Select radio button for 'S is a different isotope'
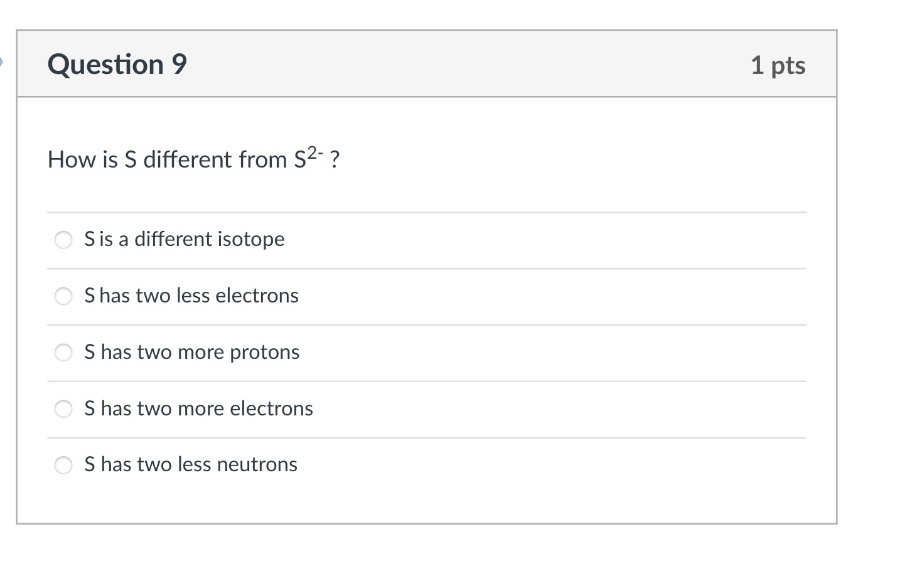This screenshot has height=566, width=924. [63, 239]
